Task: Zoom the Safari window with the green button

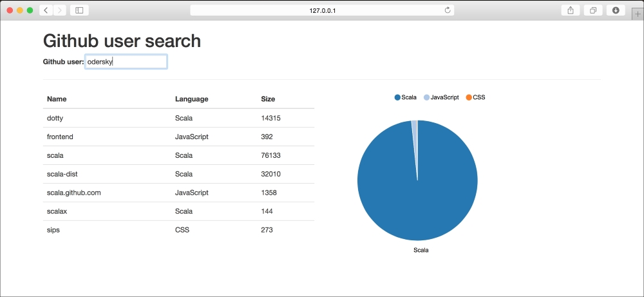Action: pyautogui.click(x=30, y=10)
